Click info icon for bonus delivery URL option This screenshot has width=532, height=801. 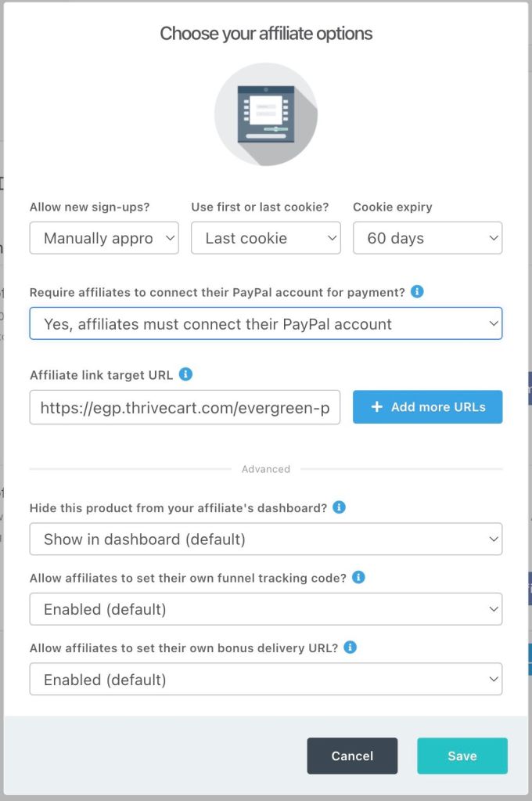(x=350, y=648)
